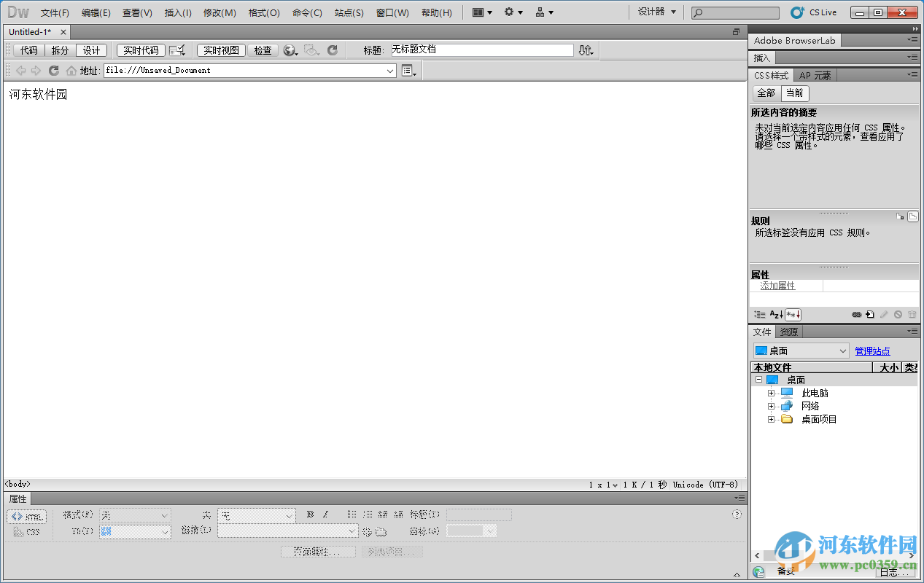Expand the 此电脑 tree node
This screenshot has width=924, height=583.
[772, 392]
